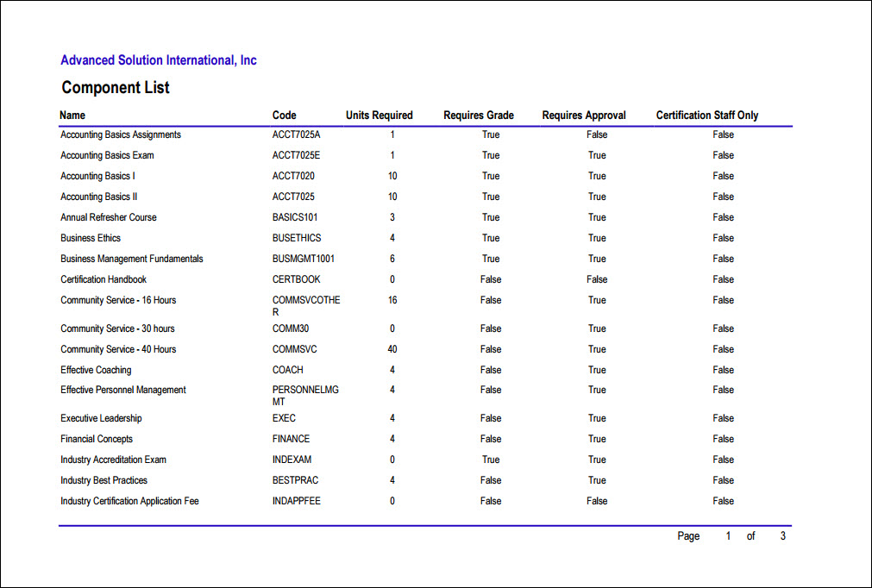Click code BASICS101

(x=295, y=216)
